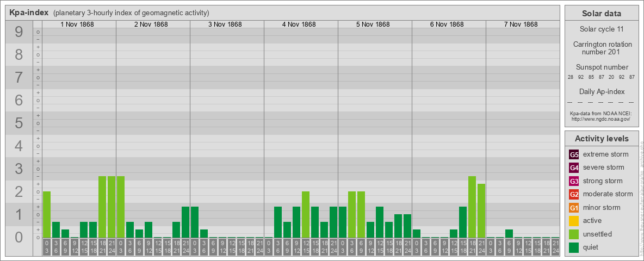644x261 pixels.
Task: Click the '12 15' time label under 4 Nov
Action: pos(306,247)
